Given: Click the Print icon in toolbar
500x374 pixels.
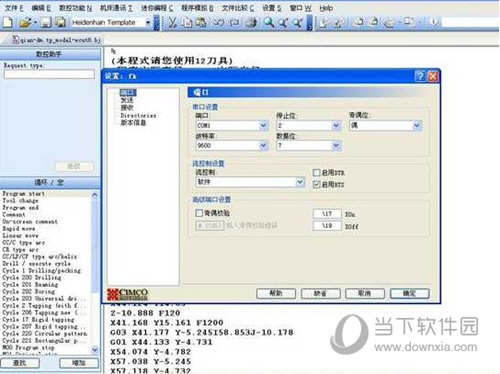Looking at the screenshot, I should point(252,22).
